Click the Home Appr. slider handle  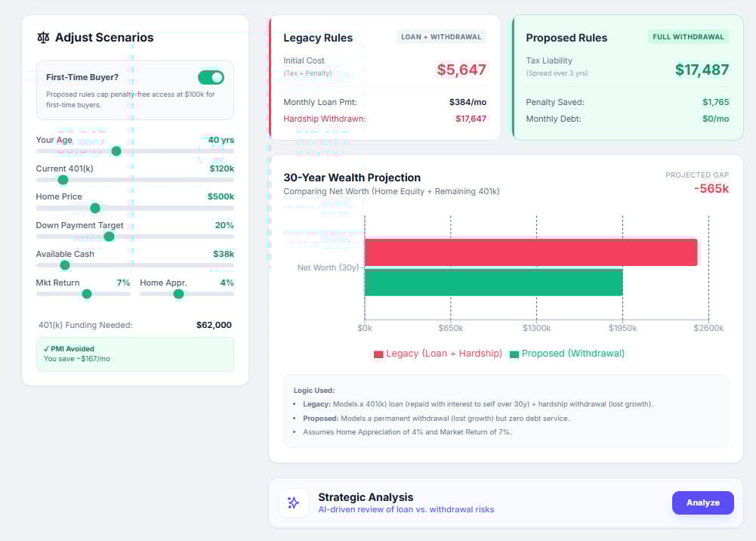(178, 294)
